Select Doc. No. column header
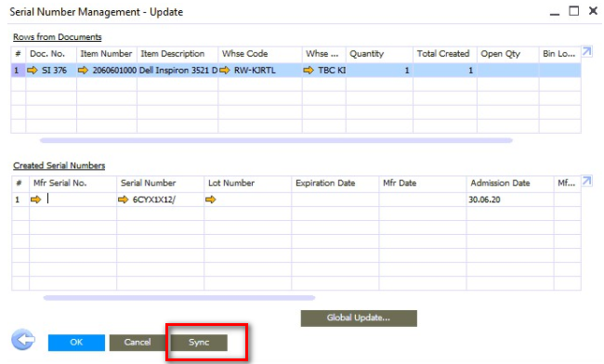The height and width of the screenshot is (364, 604). pos(51,54)
